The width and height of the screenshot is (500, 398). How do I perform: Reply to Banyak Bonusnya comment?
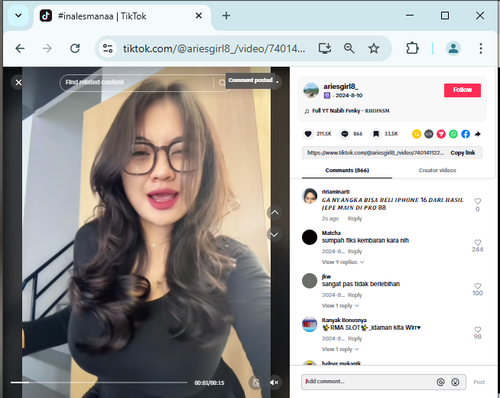[x=355, y=339]
